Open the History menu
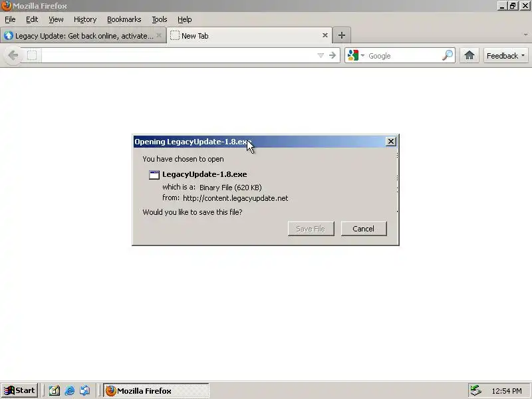The image size is (532, 399). pos(85,19)
